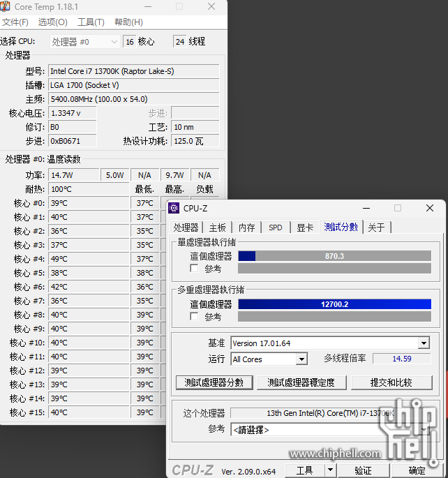The image size is (448, 478).
Task: Click the 确定 button in CPU-Z
Action: [x=417, y=470]
